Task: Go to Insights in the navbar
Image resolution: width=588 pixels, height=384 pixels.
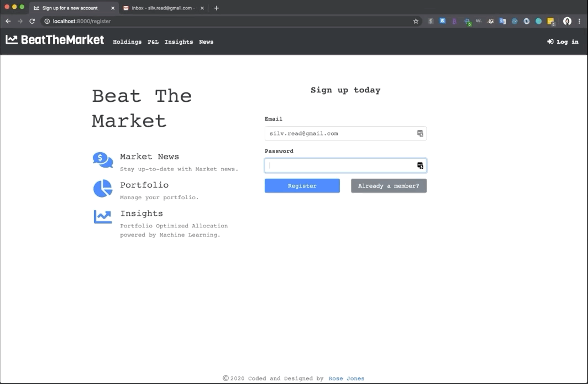Action: point(179,41)
